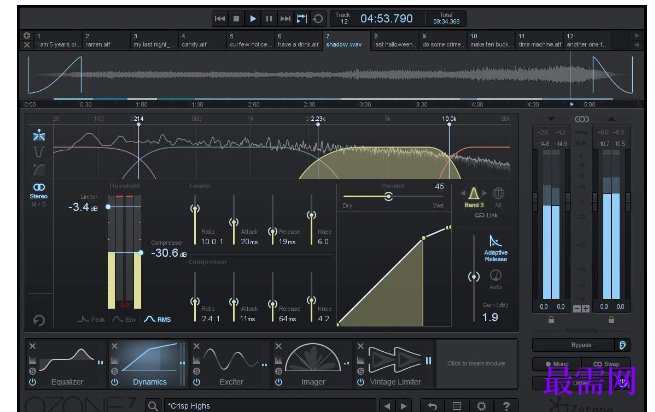The height and width of the screenshot is (412, 655).
Task: Toggle Link bands option
Action: pyautogui.click(x=486, y=215)
